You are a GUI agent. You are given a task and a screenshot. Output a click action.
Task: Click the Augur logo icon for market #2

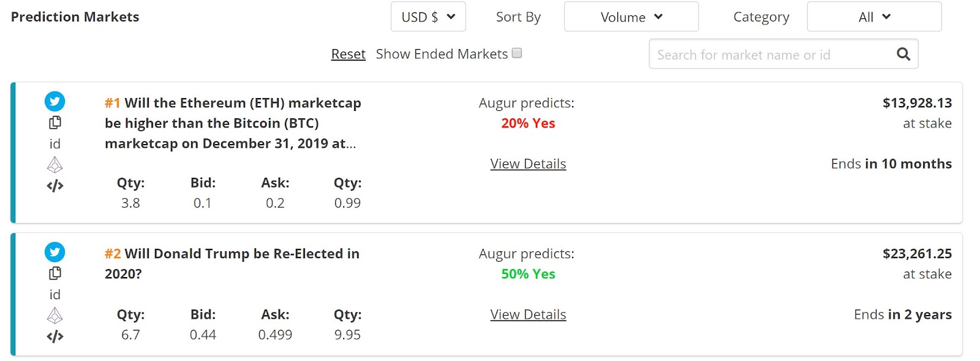[x=55, y=316]
